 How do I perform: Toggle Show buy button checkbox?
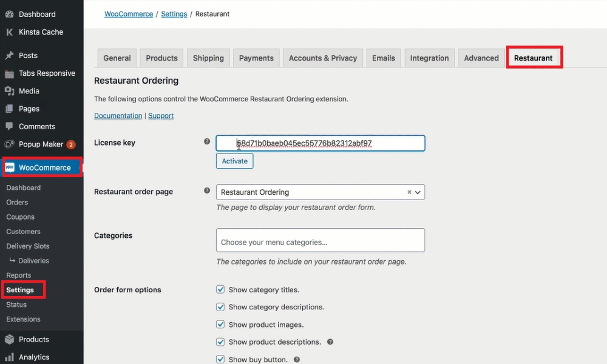[x=220, y=359]
